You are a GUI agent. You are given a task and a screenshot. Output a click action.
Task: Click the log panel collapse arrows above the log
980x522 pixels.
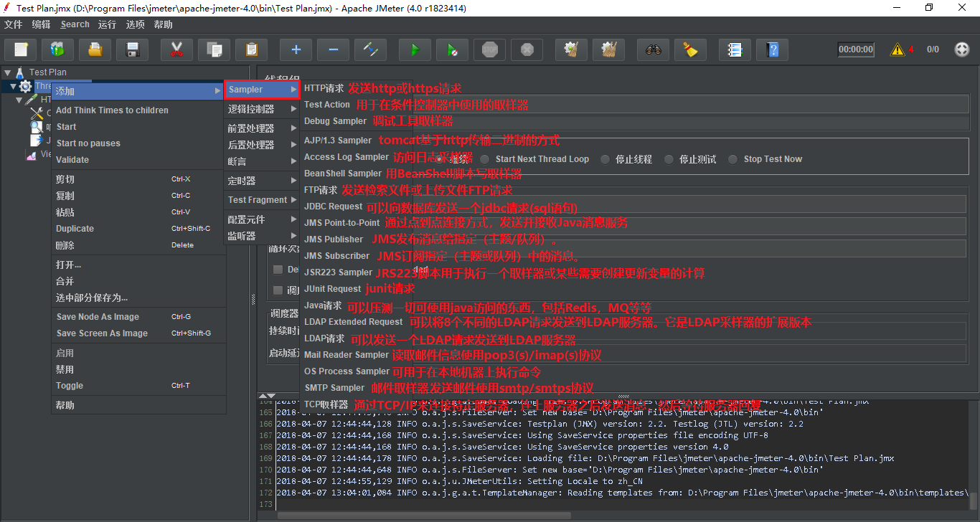(x=266, y=396)
